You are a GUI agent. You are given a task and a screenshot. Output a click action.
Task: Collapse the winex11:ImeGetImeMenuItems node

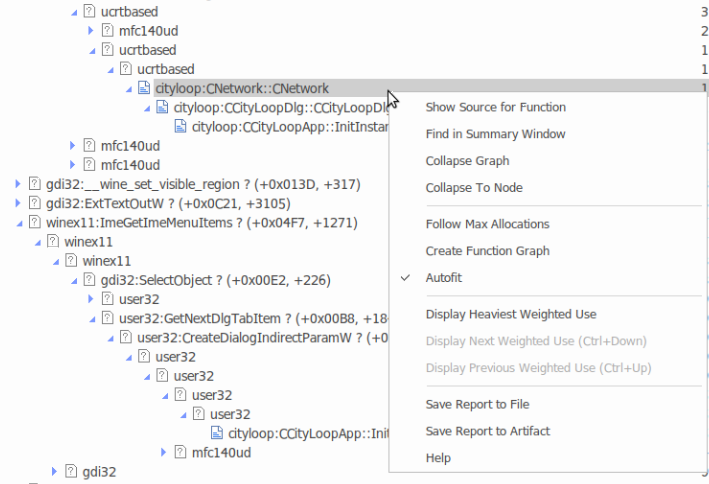[20, 222]
